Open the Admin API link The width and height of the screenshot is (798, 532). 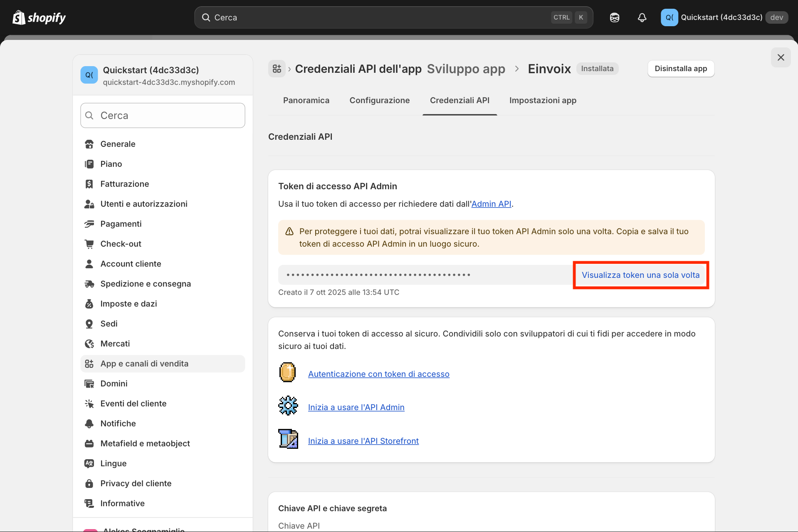pos(491,204)
